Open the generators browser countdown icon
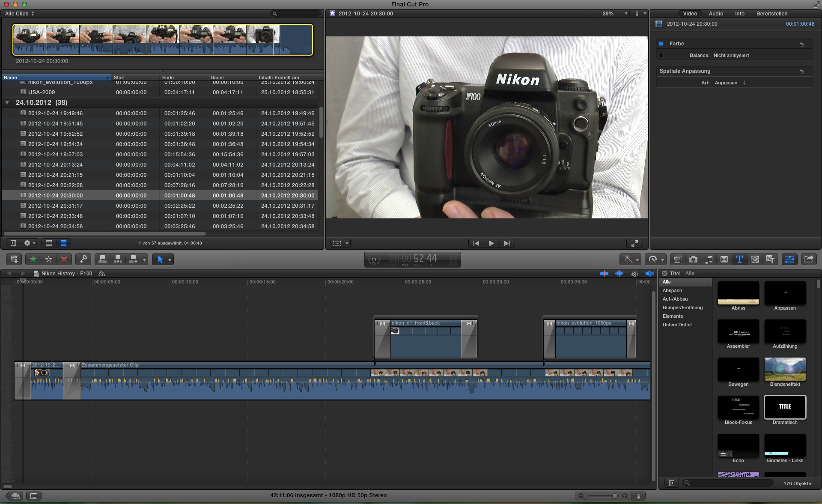Image resolution: width=822 pixels, height=504 pixels. click(x=755, y=259)
